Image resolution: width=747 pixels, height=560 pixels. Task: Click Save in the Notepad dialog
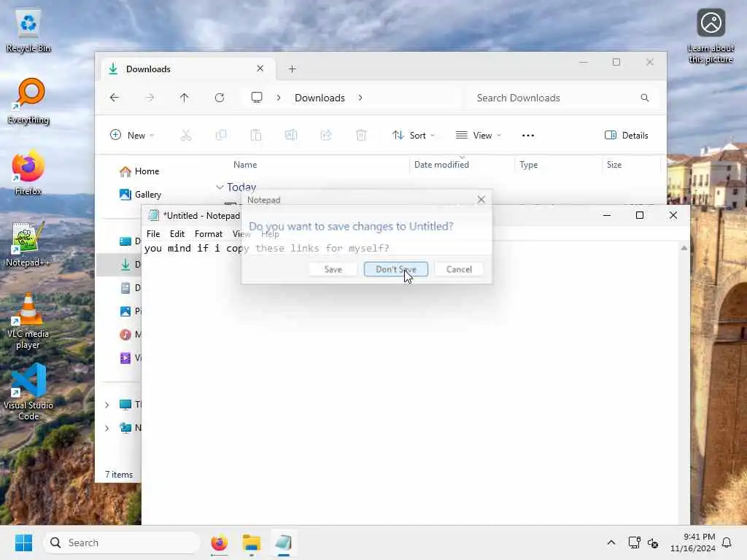pyautogui.click(x=333, y=269)
